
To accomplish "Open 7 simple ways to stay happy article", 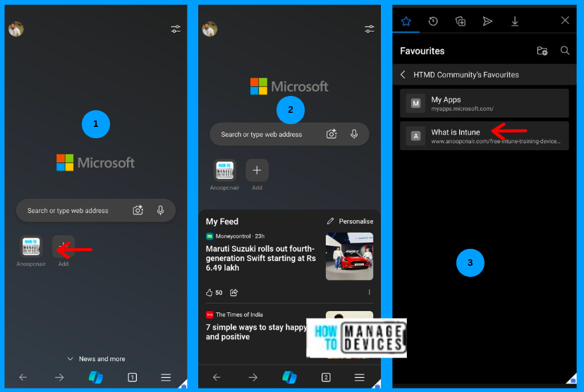I will point(256,331).
